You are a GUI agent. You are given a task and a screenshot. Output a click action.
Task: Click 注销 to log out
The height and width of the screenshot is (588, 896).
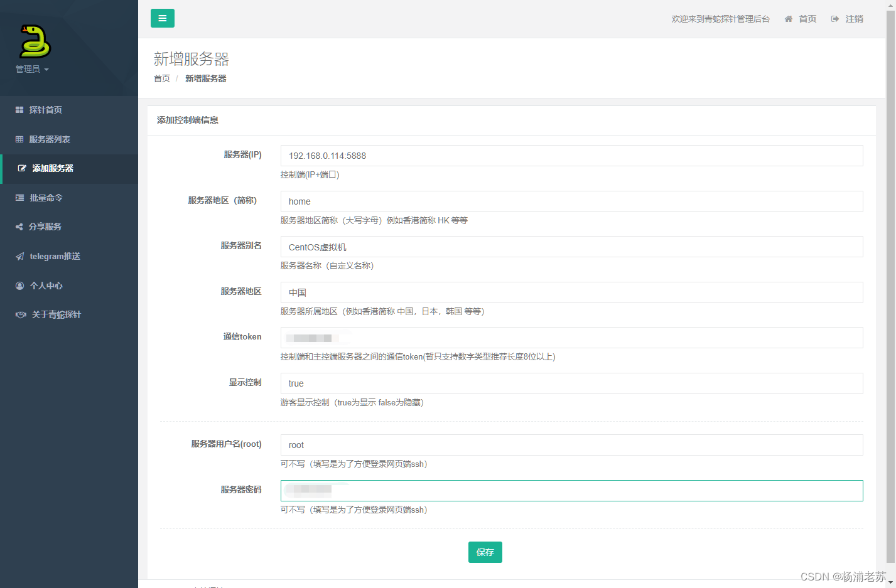point(855,19)
